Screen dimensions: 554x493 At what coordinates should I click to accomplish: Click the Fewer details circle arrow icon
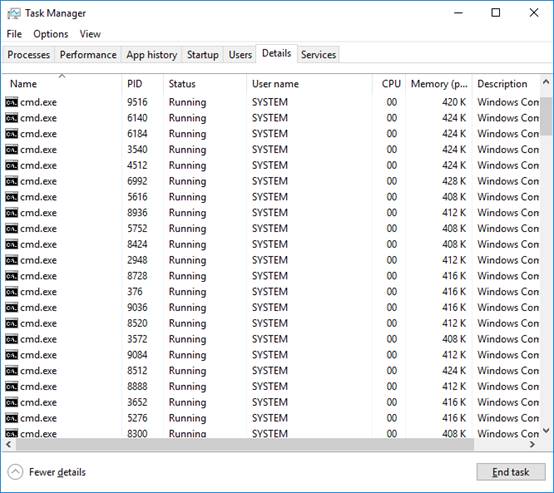pos(15,472)
